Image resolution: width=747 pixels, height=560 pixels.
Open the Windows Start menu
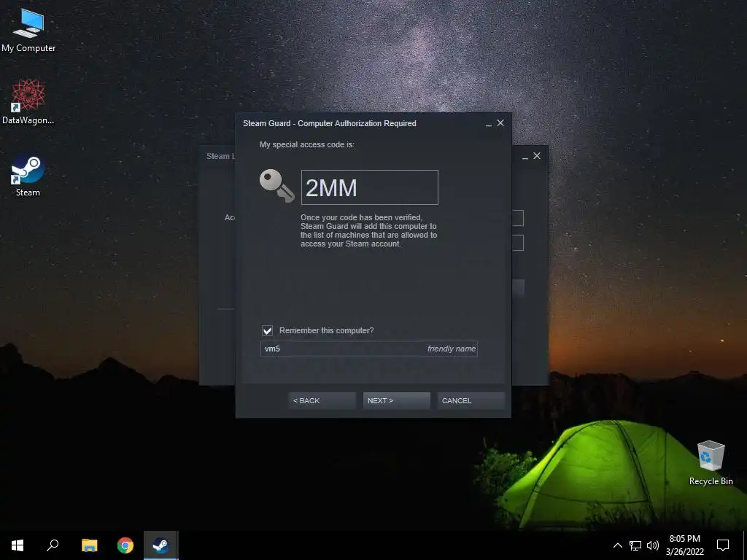[18, 545]
